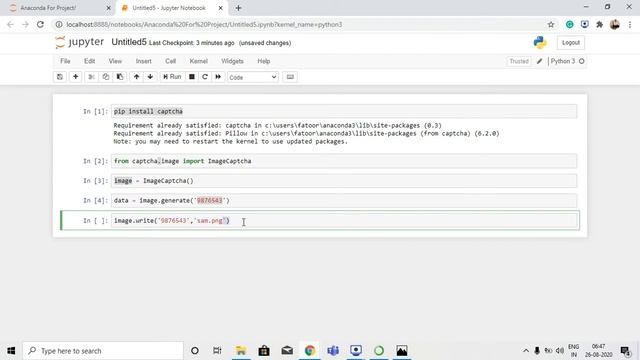Open the Insert menu

(143, 61)
